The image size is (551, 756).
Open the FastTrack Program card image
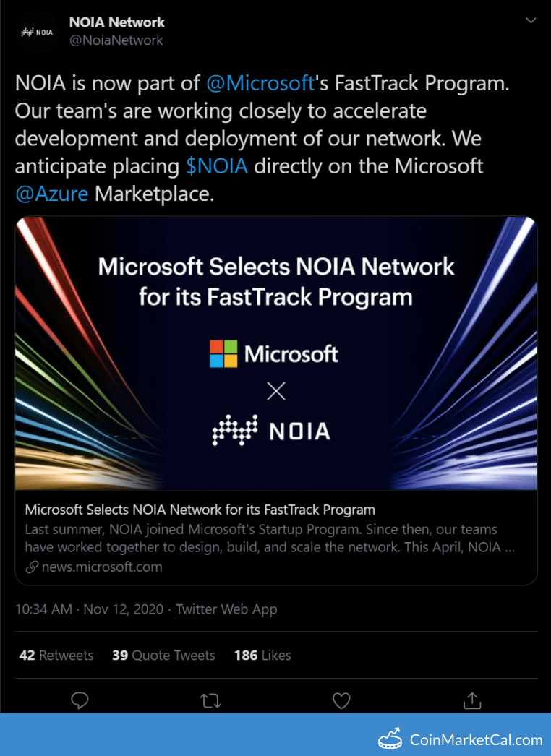pos(276,353)
